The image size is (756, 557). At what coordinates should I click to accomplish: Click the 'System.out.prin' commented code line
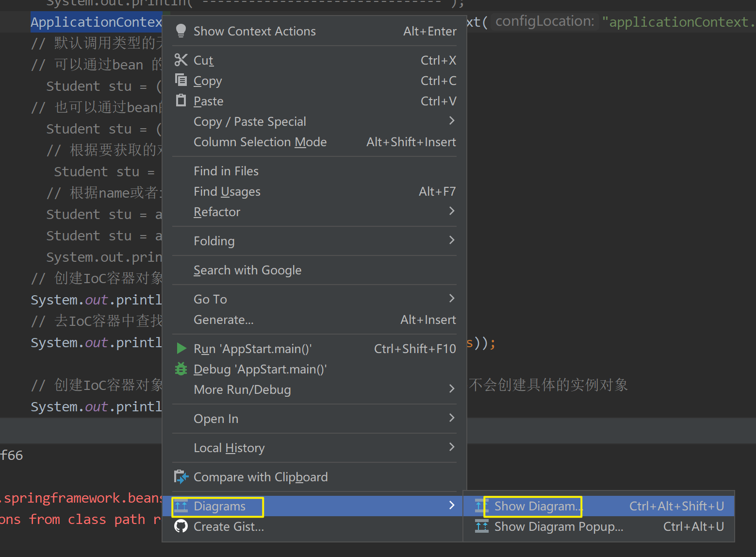(x=104, y=257)
